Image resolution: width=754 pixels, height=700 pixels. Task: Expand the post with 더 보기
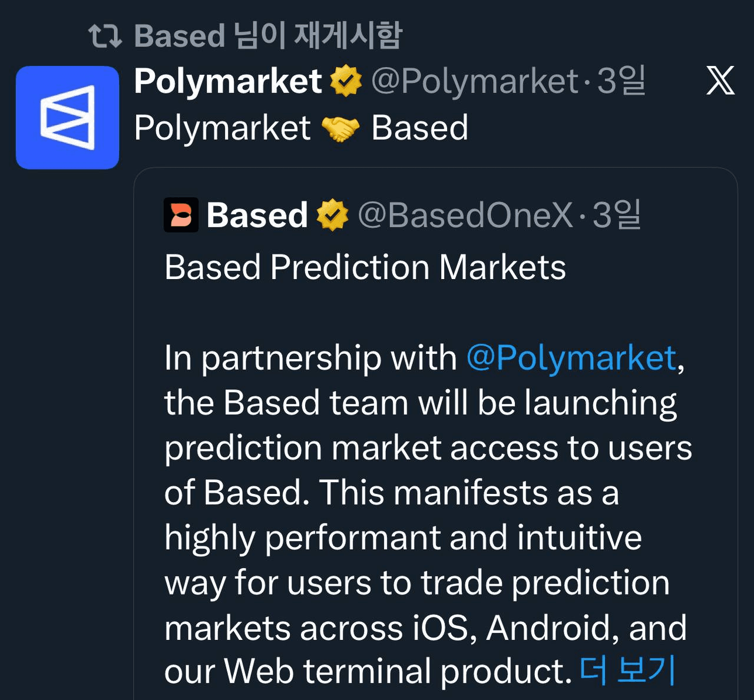(627, 671)
